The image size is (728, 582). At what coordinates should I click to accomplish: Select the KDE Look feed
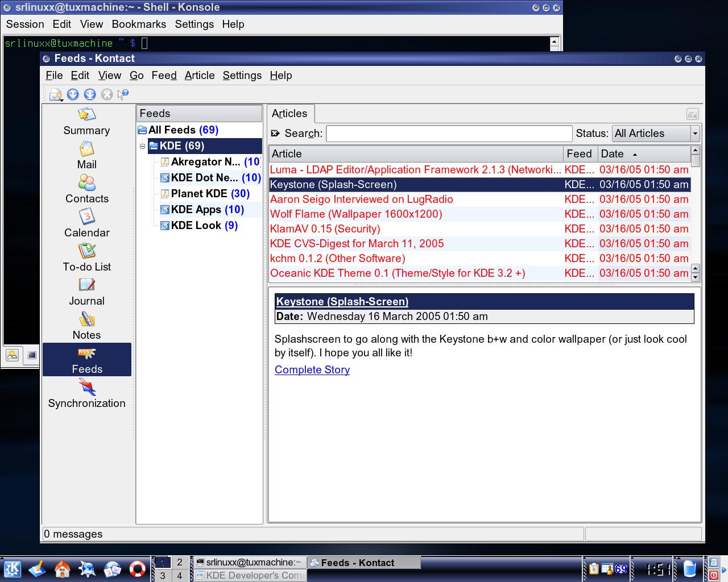[x=199, y=226]
